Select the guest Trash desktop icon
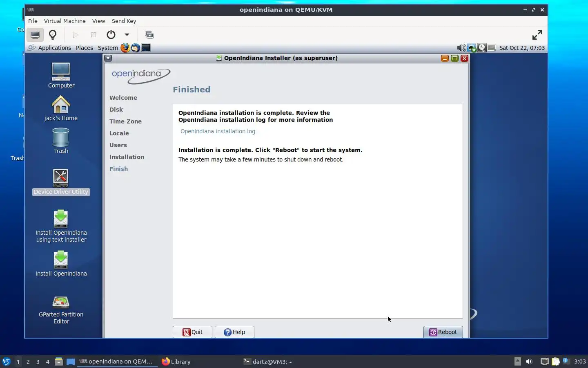This screenshot has width=588, height=368. tap(61, 141)
